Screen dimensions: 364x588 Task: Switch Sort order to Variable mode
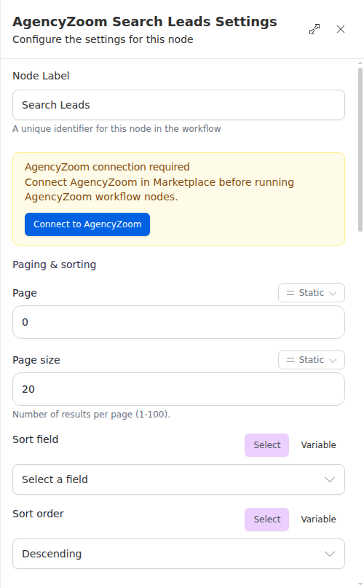pyautogui.click(x=318, y=520)
